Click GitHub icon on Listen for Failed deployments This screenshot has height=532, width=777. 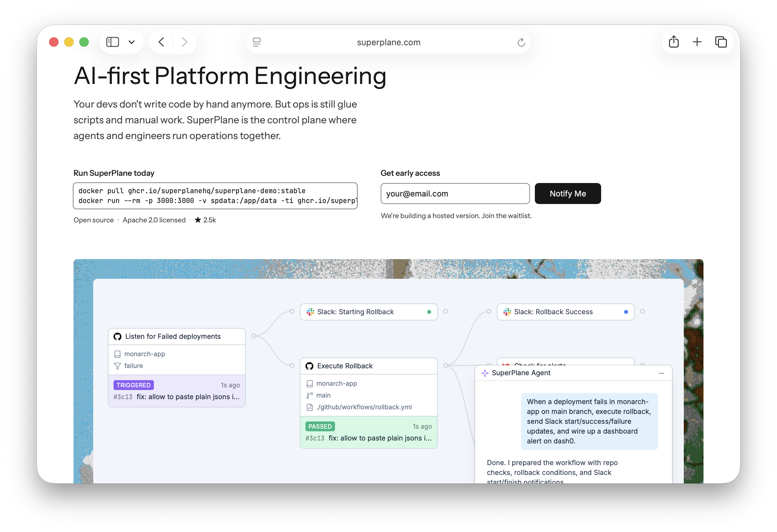point(117,337)
